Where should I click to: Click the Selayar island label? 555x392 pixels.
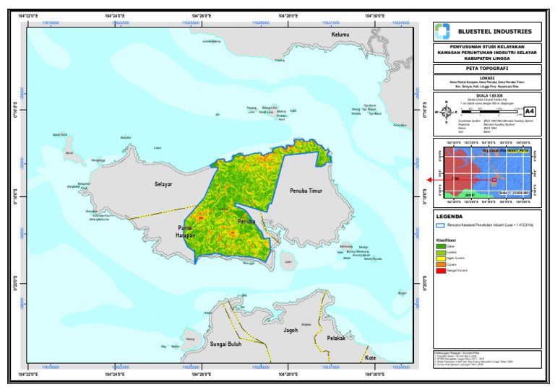point(163,184)
